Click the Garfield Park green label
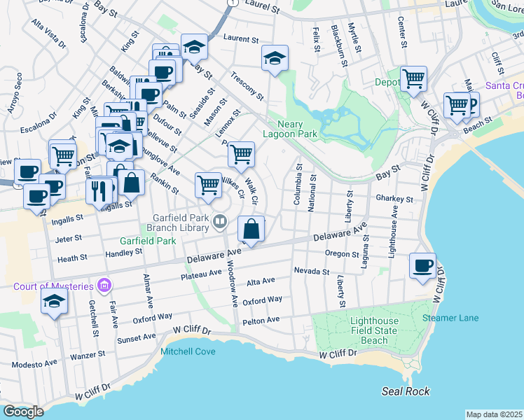Viewport: 524px width, 420px height. point(146,240)
